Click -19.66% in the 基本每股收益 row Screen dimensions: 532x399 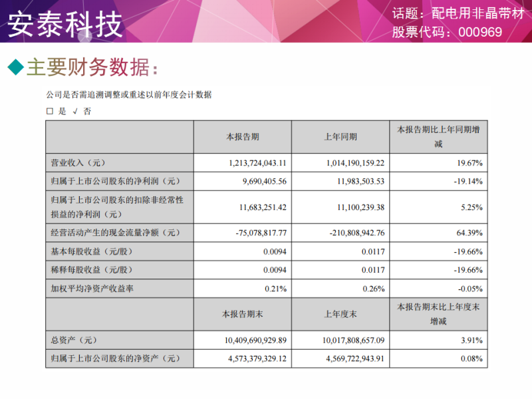pyautogui.click(x=468, y=251)
